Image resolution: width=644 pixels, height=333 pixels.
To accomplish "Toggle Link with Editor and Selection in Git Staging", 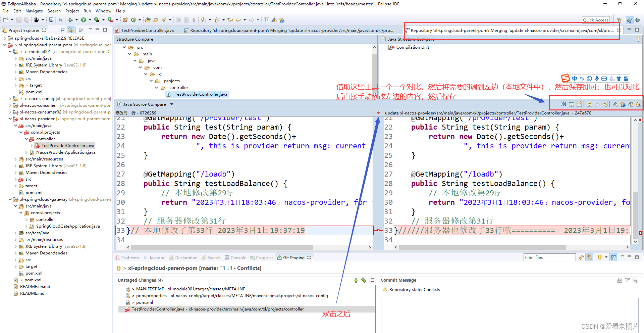I will coord(589,257).
